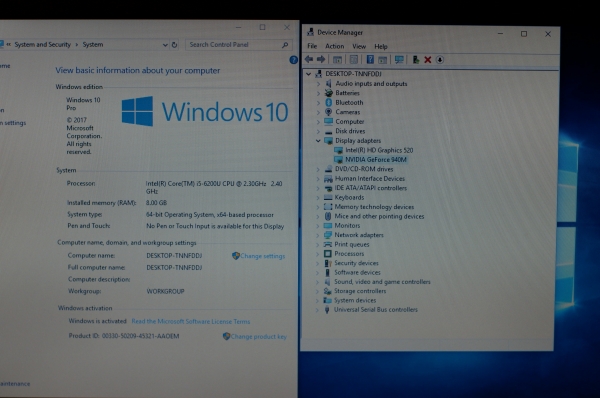Click the Intel(R) HD Graphics 520 adapter icon
This screenshot has width=600, height=398.
pos(338,150)
